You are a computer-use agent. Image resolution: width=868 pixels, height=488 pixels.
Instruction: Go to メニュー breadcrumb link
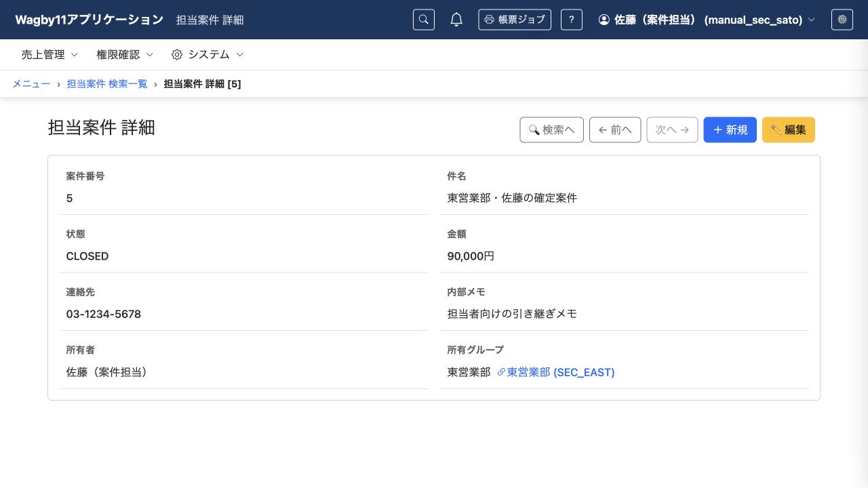(31, 84)
